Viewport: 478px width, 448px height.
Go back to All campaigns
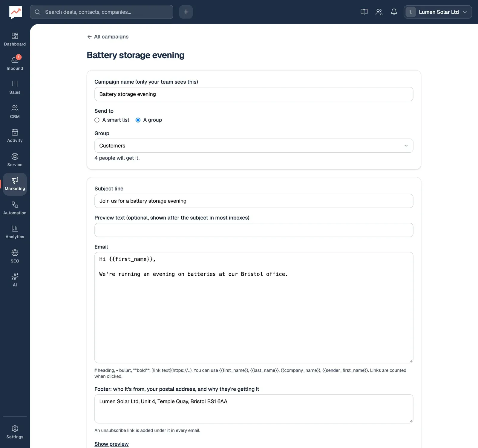pyautogui.click(x=108, y=36)
